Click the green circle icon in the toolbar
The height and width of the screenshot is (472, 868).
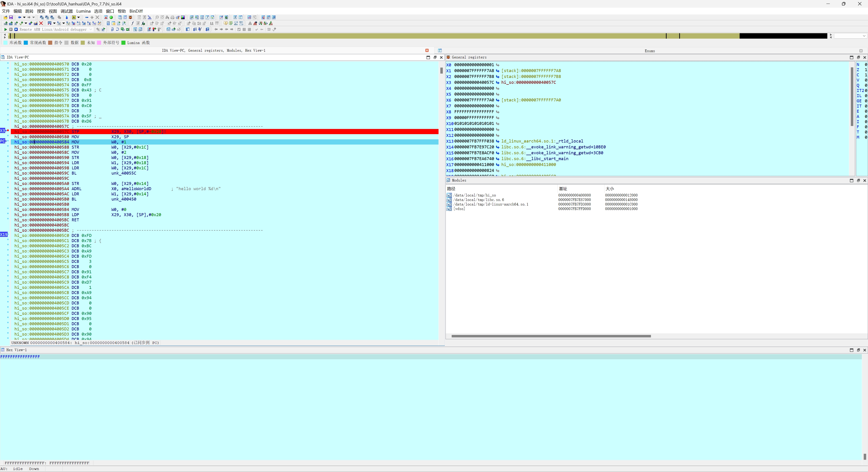tap(111, 18)
